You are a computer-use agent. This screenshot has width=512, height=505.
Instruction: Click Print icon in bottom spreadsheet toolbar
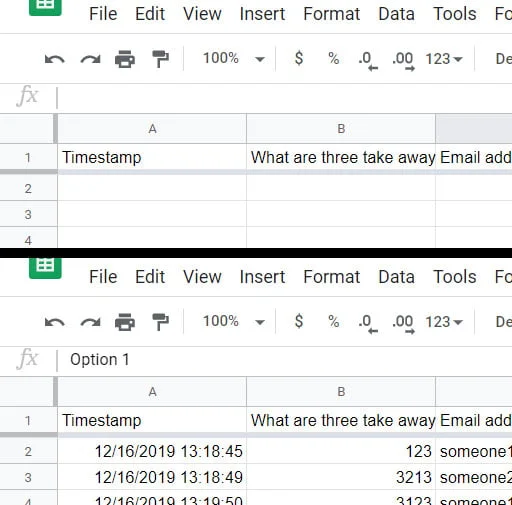pyautogui.click(x=125, y=322)
